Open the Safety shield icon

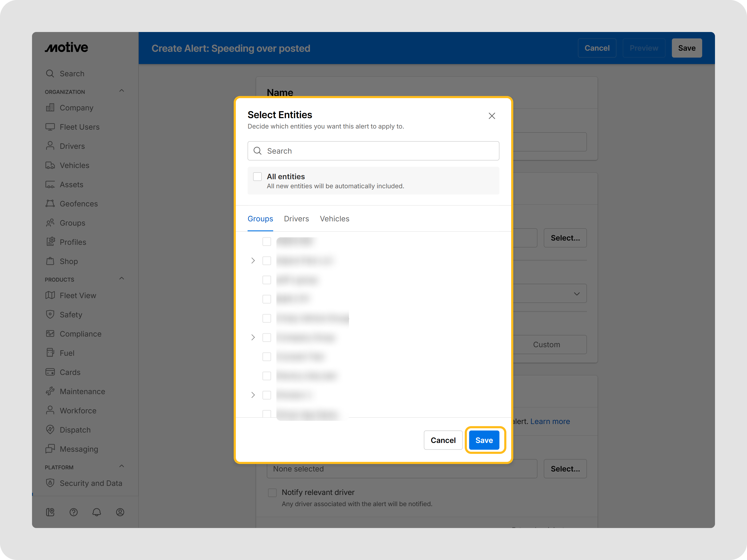pyautogui.click(x=50, y=314)
